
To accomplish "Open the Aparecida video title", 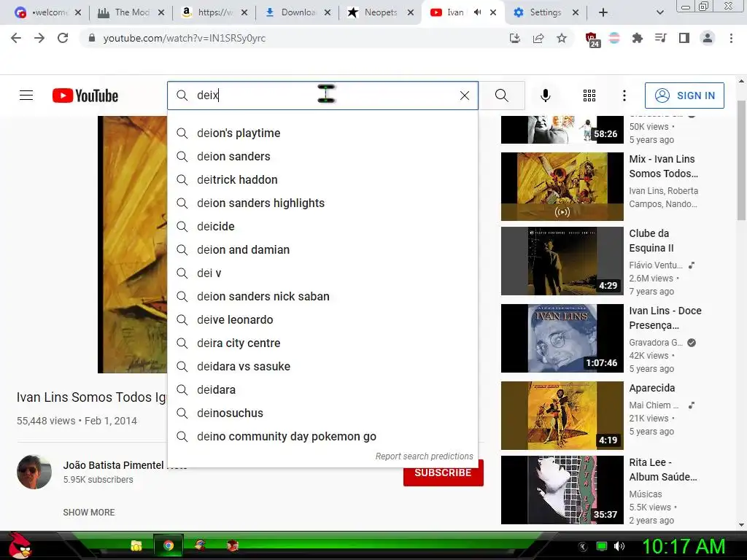I will pyautogui.click(x=651, y=388).
